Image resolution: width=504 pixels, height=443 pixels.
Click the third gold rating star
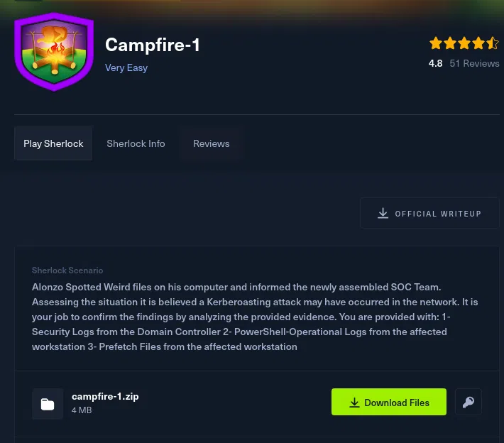464,43
